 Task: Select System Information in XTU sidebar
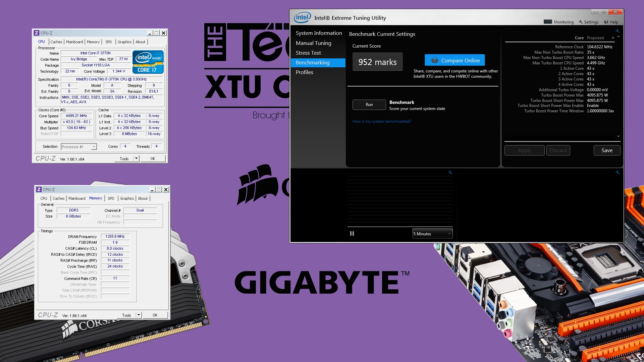point(319,33)
